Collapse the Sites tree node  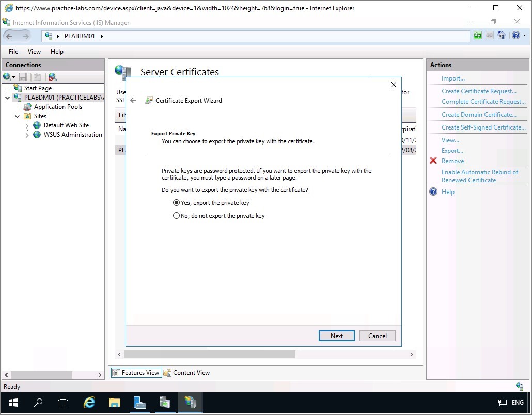coord(18,116)
